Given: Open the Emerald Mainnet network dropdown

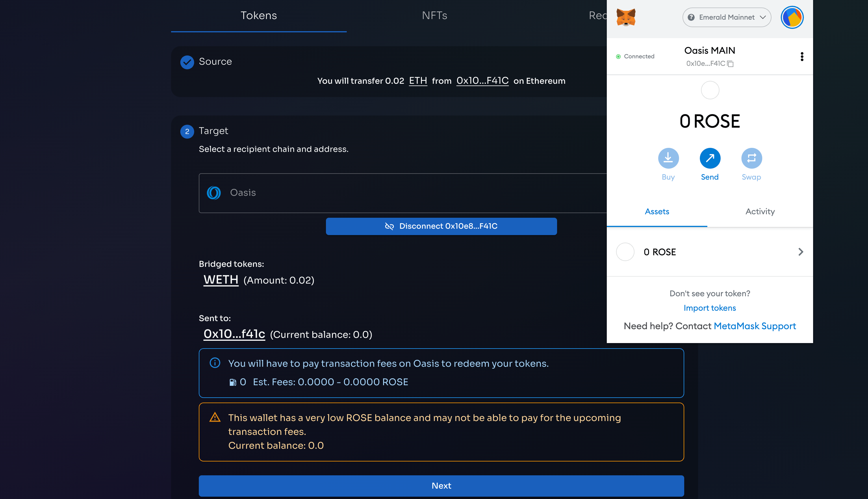Looking at the screenshot, I should 727,17.
